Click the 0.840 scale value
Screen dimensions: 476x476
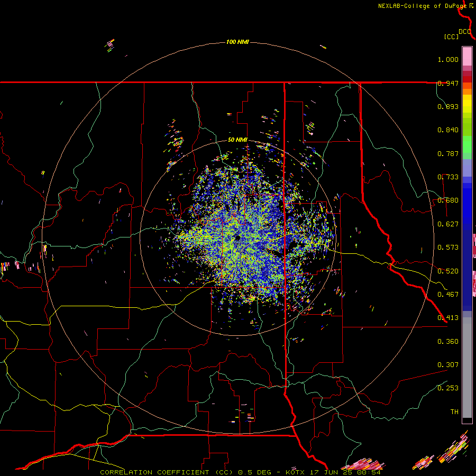coord(448,130)
